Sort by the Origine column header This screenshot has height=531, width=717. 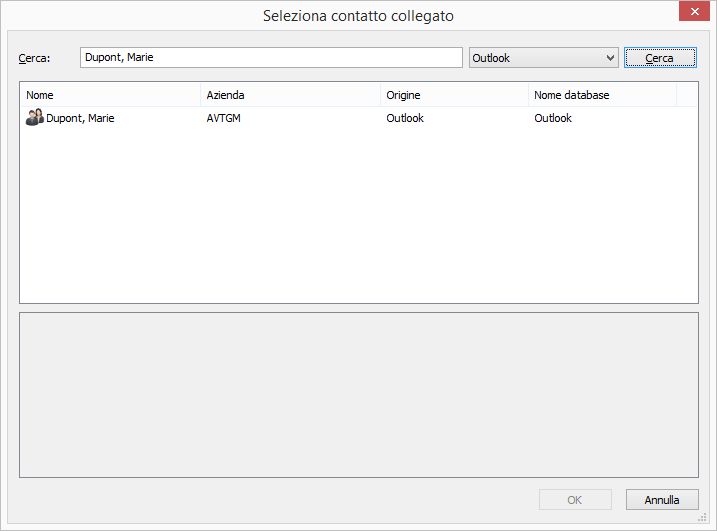click(454, 95)
